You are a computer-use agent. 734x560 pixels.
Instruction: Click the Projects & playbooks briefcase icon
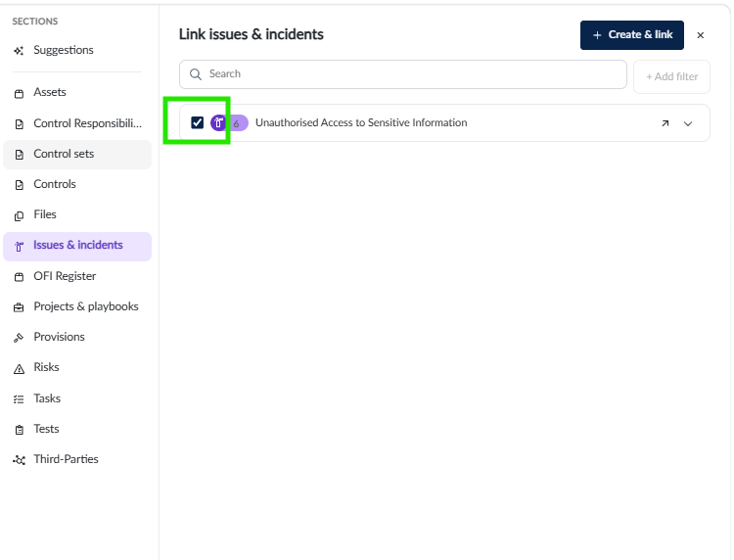pos(19,307)
